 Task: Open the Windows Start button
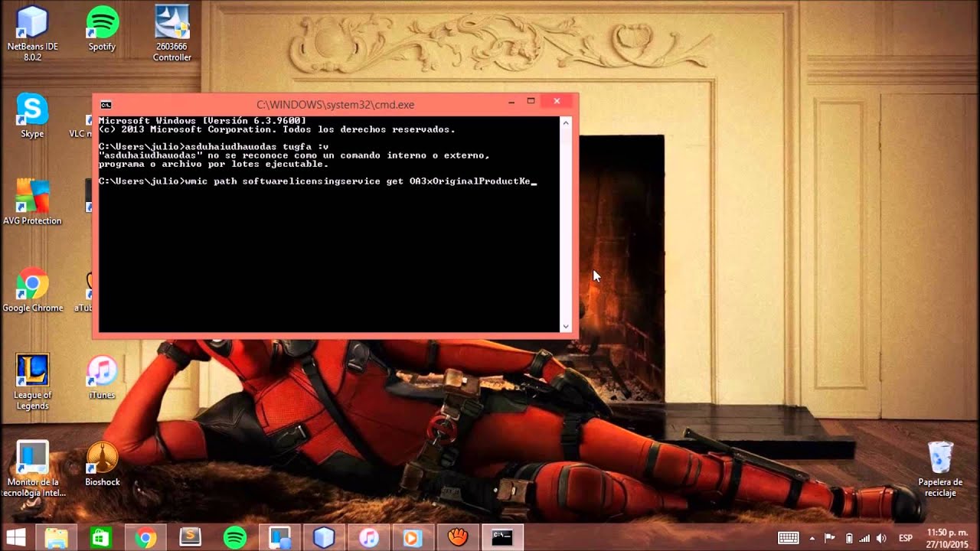point(17,538)
